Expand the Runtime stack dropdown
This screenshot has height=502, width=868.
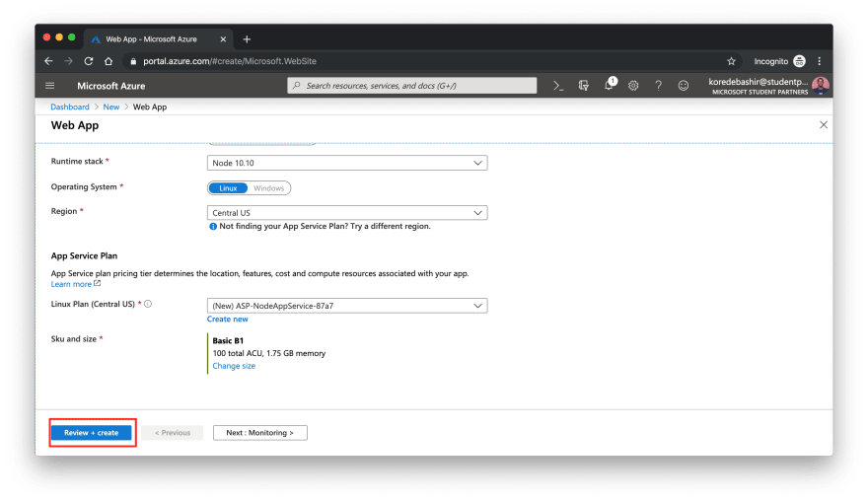[347, 163]
